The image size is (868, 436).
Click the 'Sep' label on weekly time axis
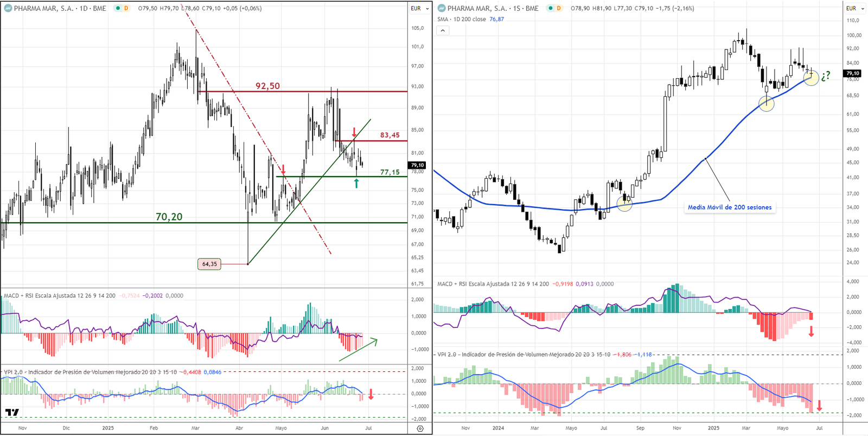pyautogui.click(x=640, y=428)
